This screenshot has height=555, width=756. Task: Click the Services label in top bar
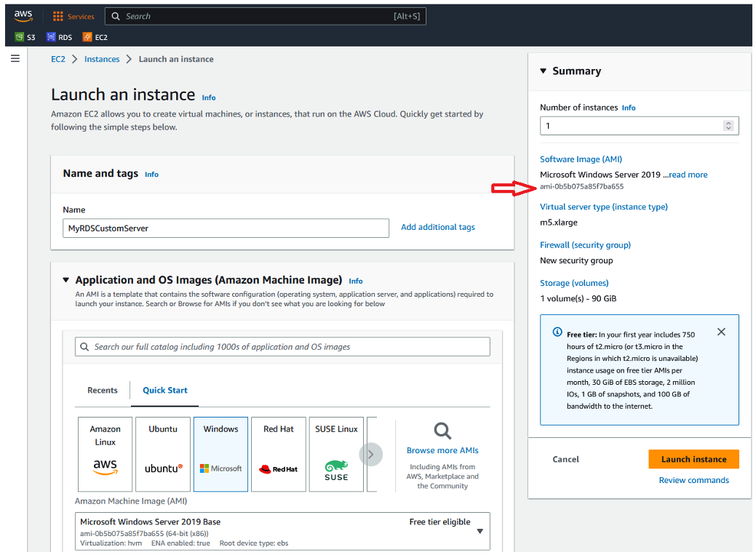tap(81, 17)
